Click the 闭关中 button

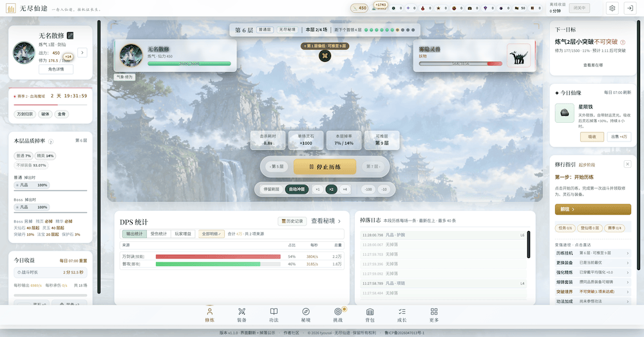click(x=579, y=8)
